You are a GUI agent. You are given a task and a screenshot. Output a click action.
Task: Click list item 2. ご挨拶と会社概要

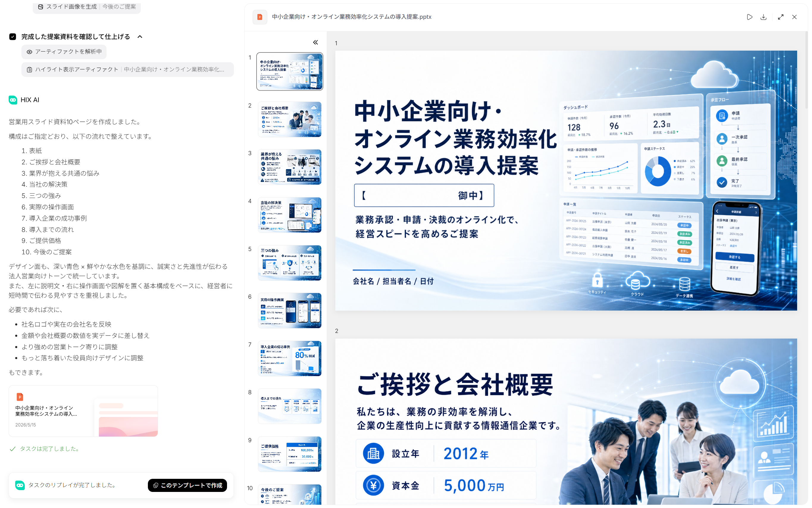tap(51, 162)
